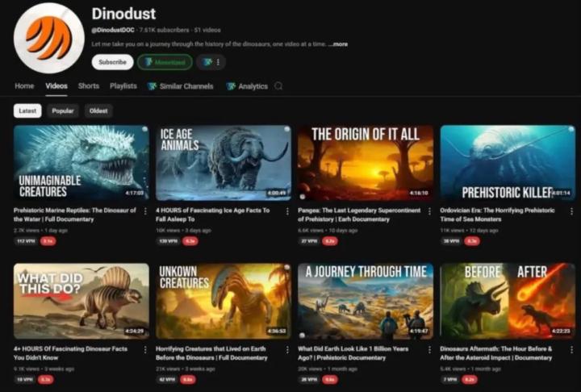
Task: Click red multiplier badge under Dinosaurs Aftermath video
Action: click(x=470, y=379)
